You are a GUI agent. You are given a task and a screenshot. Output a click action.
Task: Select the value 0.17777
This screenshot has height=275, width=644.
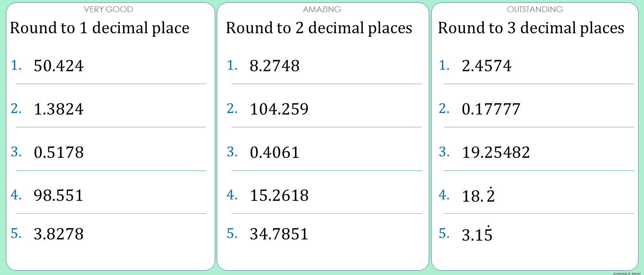[x=491, y=109]
